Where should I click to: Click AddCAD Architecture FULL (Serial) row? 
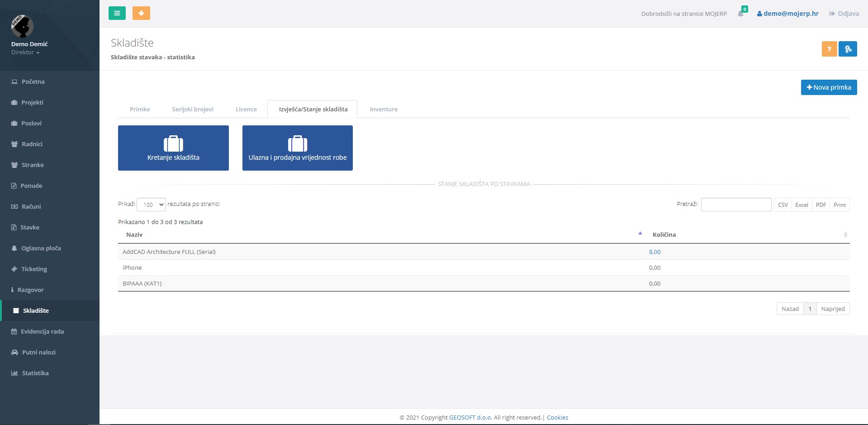coord(484,252)
